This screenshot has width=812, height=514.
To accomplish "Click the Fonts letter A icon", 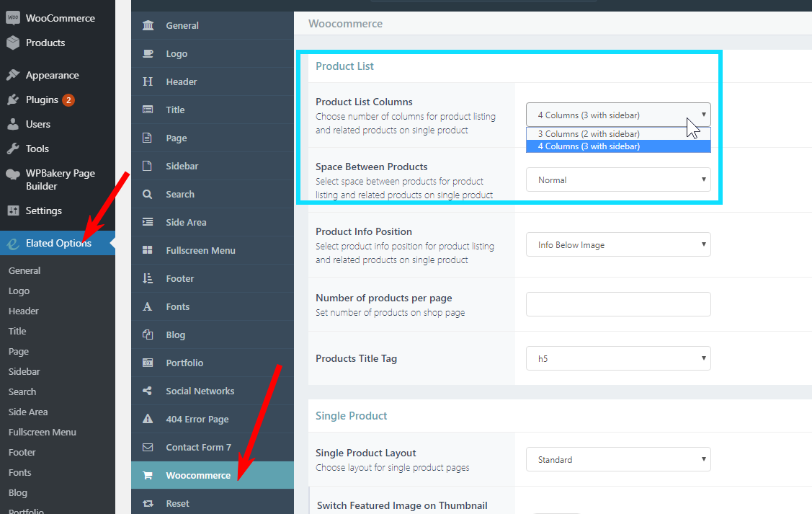I will pyautogui.click(x=148, y=306).
